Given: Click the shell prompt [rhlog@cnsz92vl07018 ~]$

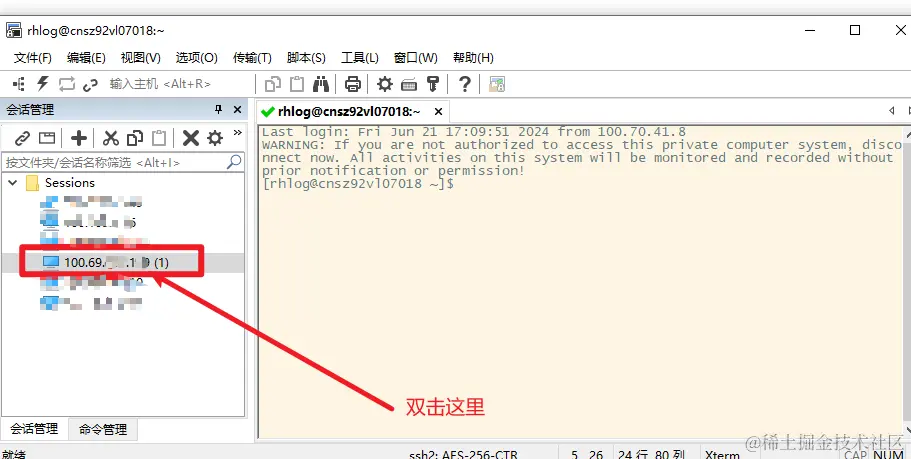Looking at the screenshot, I should tap(358, 184).
